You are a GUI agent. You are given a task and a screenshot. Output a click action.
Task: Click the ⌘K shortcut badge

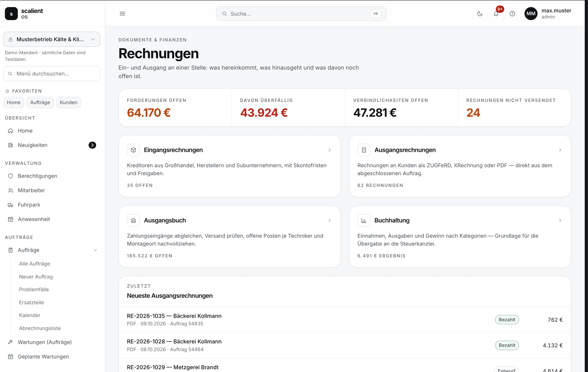[376, 14]
